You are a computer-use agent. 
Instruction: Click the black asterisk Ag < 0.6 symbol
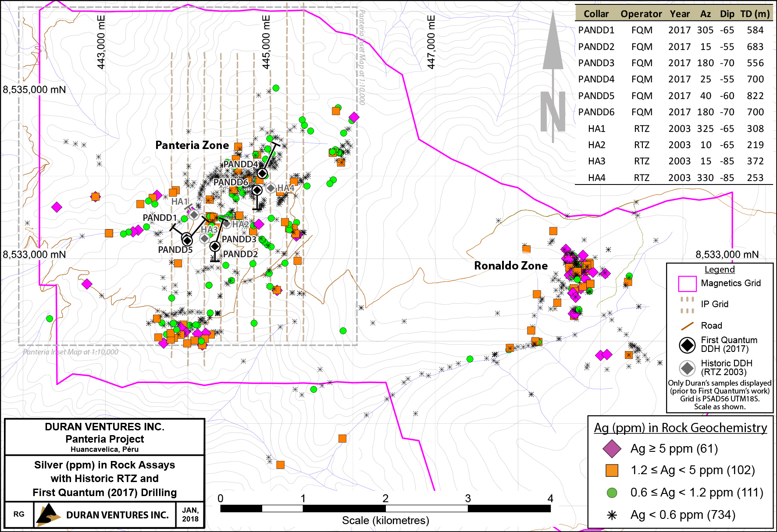612,515
